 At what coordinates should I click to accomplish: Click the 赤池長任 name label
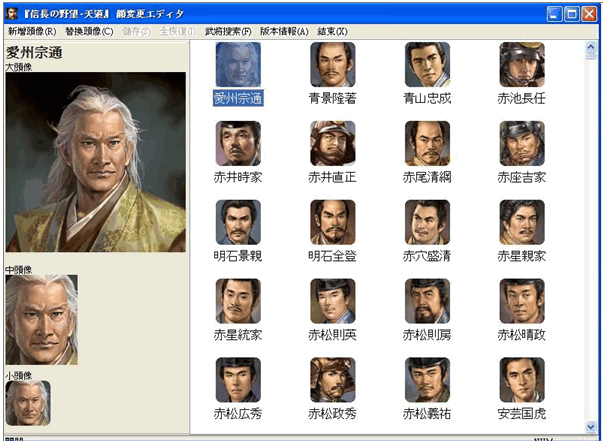[522, 99]
